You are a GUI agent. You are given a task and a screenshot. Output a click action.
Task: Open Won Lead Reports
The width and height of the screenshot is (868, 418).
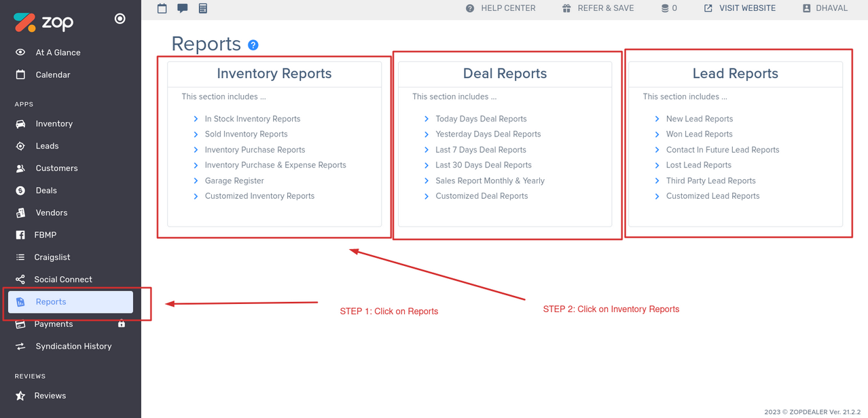click(x=700, y=134)
